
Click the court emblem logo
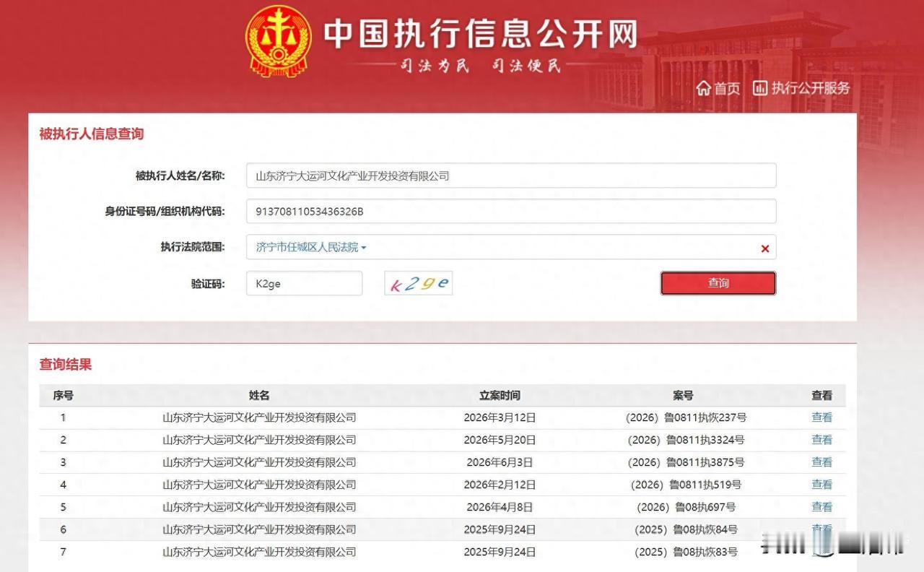[x=279, y=41]
